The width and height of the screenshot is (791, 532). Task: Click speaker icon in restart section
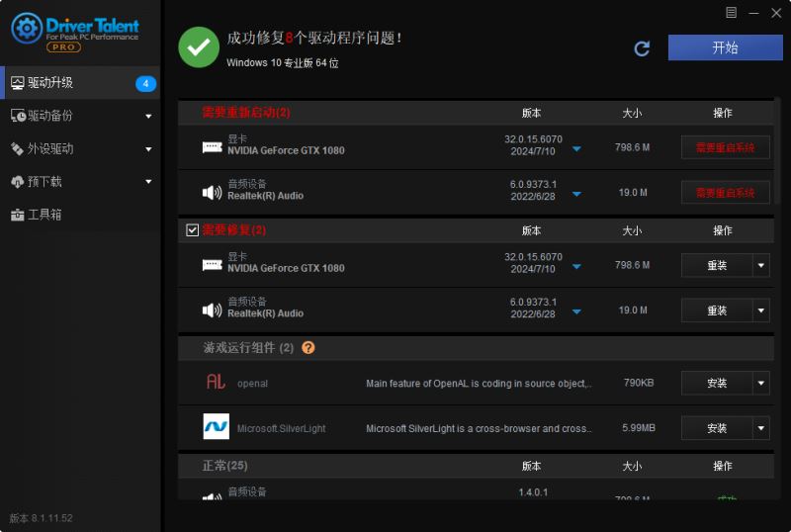[x=212, y=192]
